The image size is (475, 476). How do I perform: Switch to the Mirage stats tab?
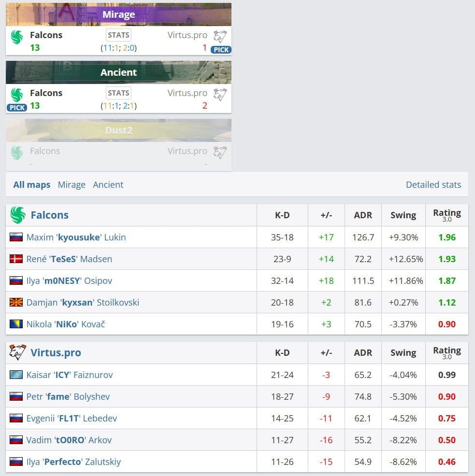point(72,184)
